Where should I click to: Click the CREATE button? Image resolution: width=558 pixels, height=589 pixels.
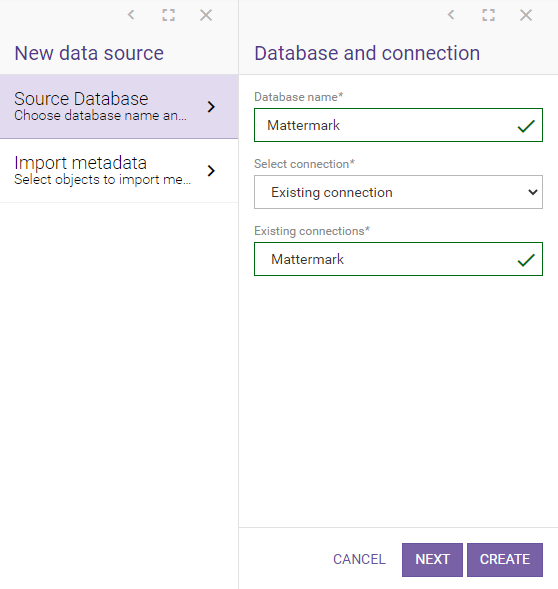point(505,559)
